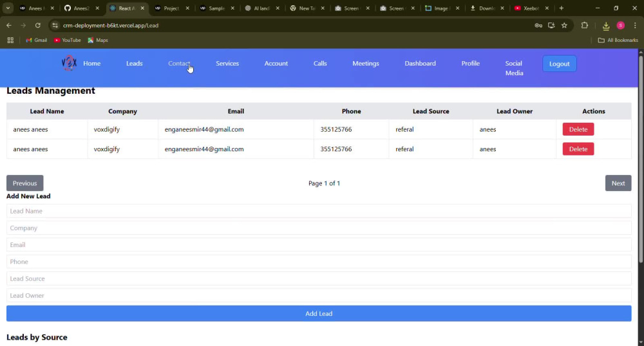Open Calls in the navbar
The width and height of the screenshot is (644, 346).
(x=320, y=64)
